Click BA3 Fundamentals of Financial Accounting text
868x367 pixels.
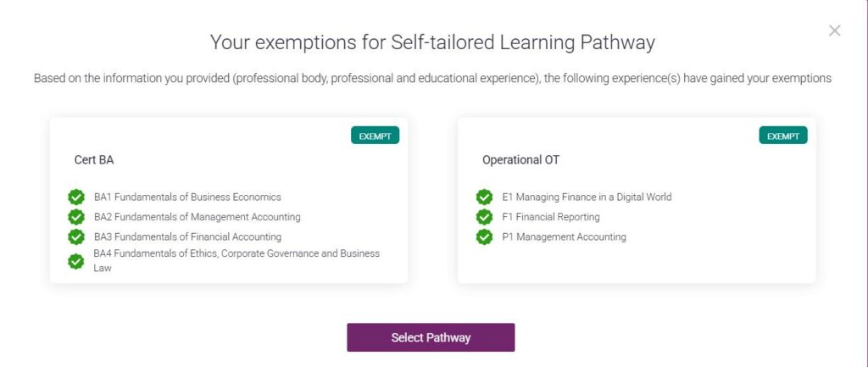coord(187,237)
